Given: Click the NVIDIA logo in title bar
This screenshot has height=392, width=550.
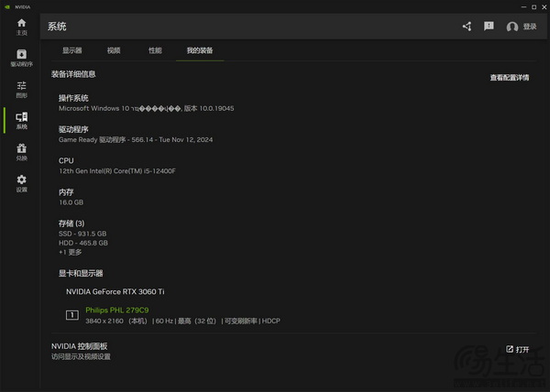Looking at the screenshot, I should pyautogui.click(x=7, y=6).
